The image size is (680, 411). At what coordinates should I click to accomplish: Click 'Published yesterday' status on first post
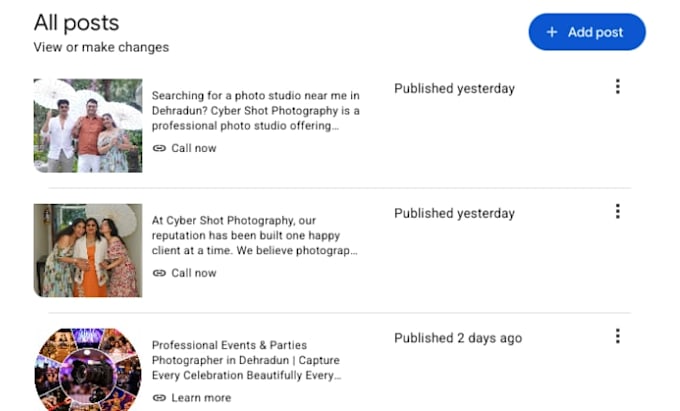tap(454, 89)
